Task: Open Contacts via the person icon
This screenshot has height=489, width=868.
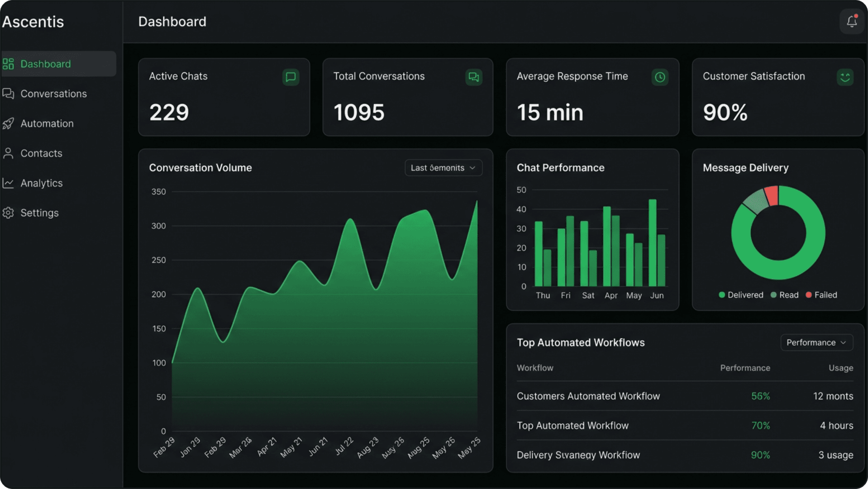Action: (x=8, y=153)
